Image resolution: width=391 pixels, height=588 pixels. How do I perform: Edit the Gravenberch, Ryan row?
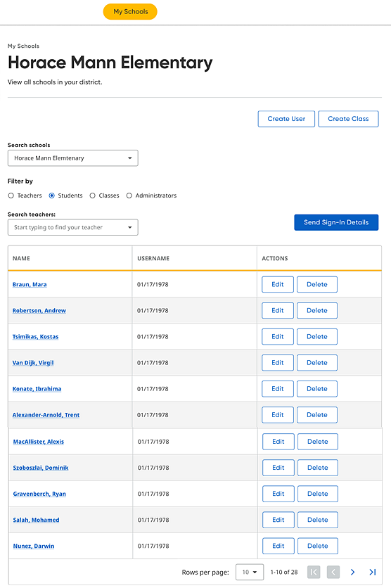278,494
